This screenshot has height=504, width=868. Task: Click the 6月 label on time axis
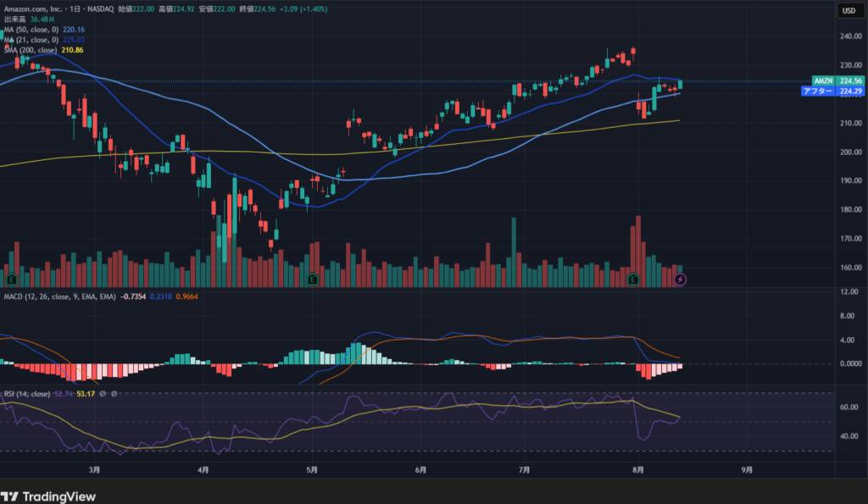pyautogui.click(x=420, y=470)
